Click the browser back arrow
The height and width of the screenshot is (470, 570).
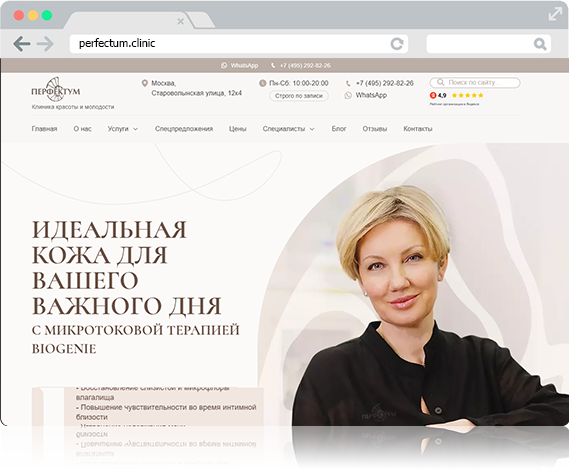click(x=22, y=44)
